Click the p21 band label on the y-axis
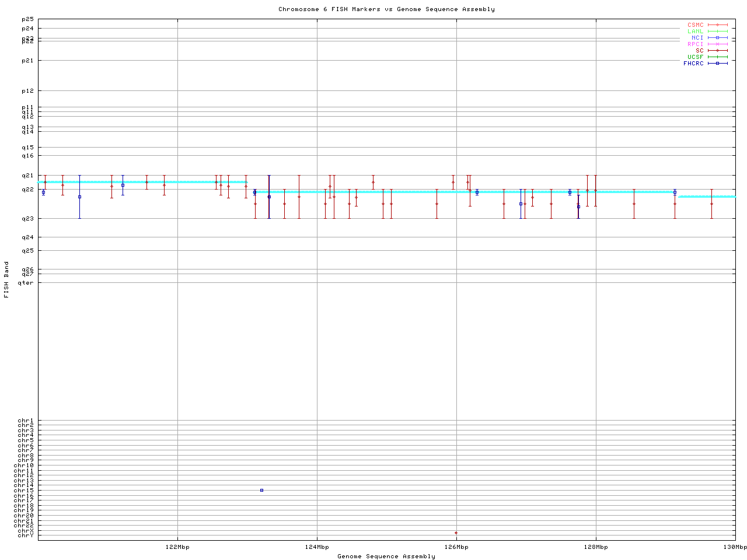The height and width of the screenshot is (560, 747). [28, 61]
